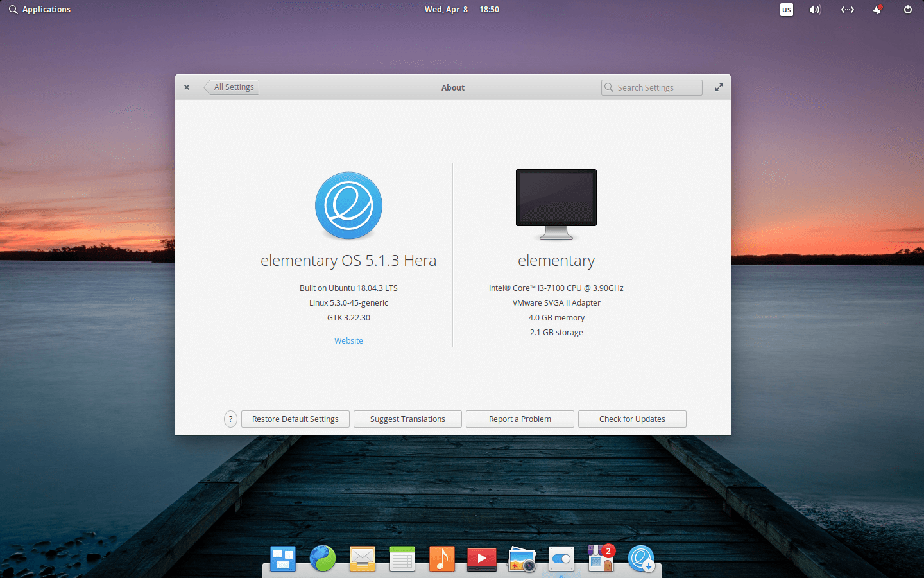The width and height of the screenshot is (924, 578).
Task: Click '4.0 GB memory' text
Action: point(556,318)
